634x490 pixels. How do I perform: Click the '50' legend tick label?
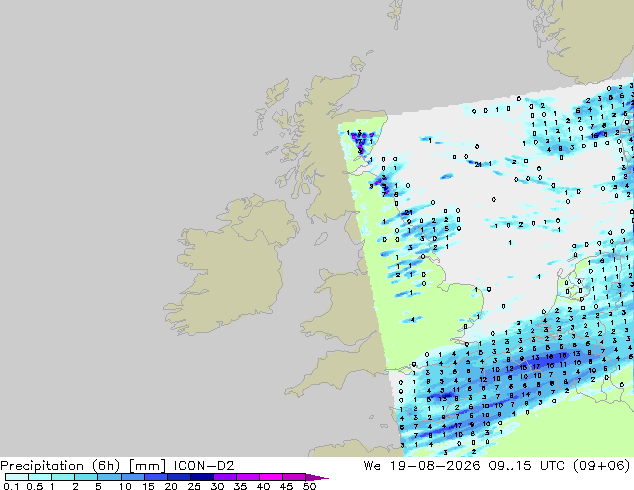click(x=309, y=486)
